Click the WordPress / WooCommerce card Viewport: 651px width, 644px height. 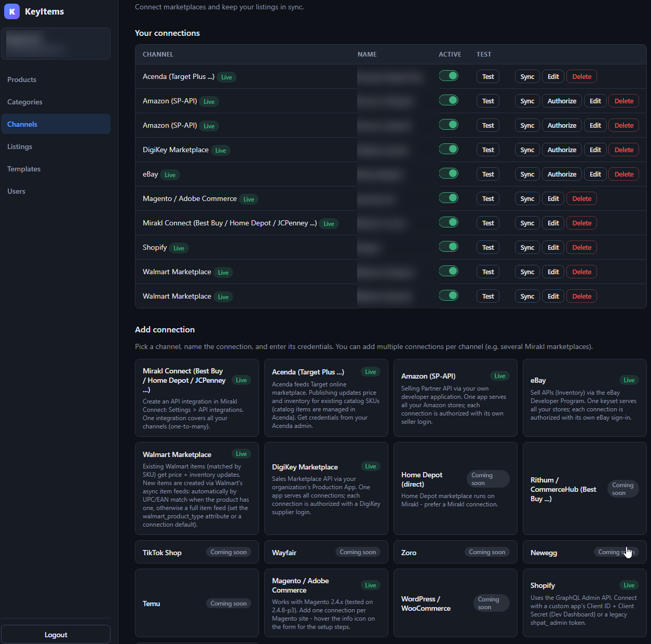tap(455, 603)
